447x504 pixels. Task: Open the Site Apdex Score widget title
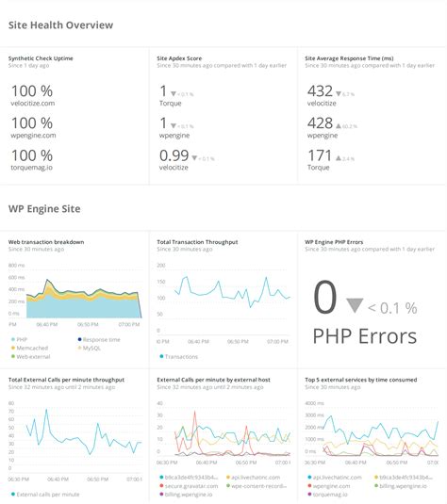click(x=179, y=58)
